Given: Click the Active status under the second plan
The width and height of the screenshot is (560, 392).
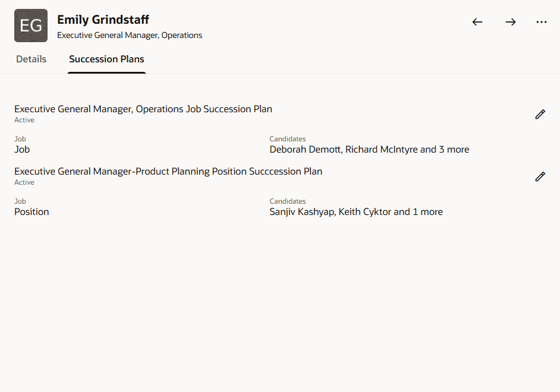Looking at the screenshot, I should [24, 182].
